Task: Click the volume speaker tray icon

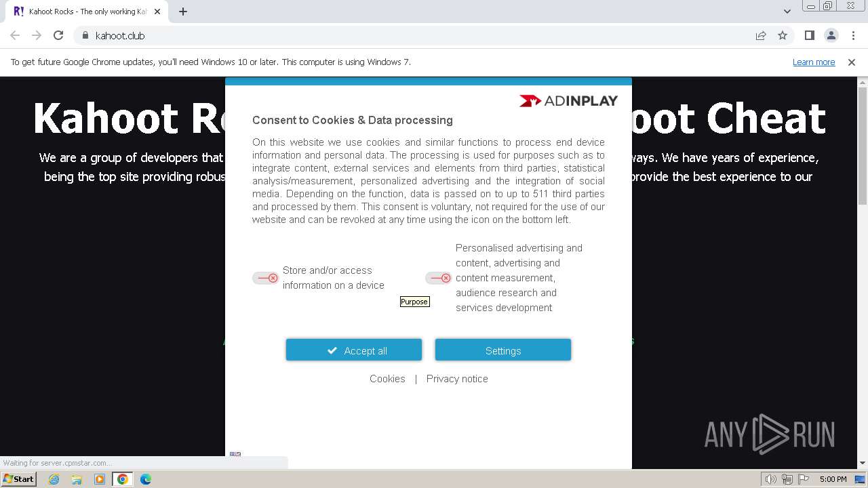Action: (770, 479)
